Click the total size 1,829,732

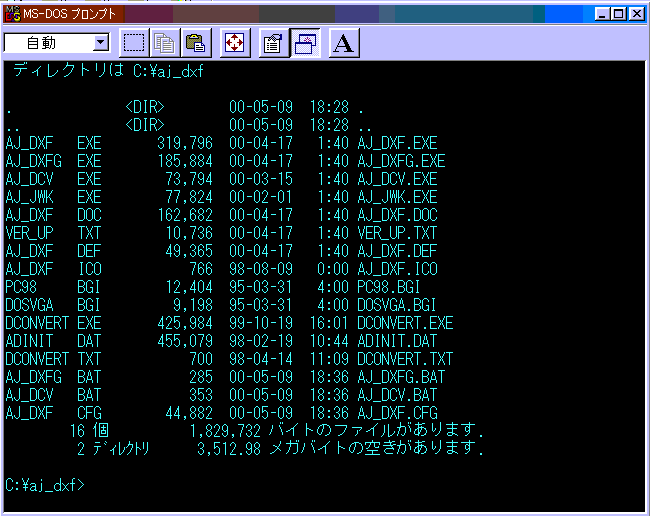(x=225, y=431)
